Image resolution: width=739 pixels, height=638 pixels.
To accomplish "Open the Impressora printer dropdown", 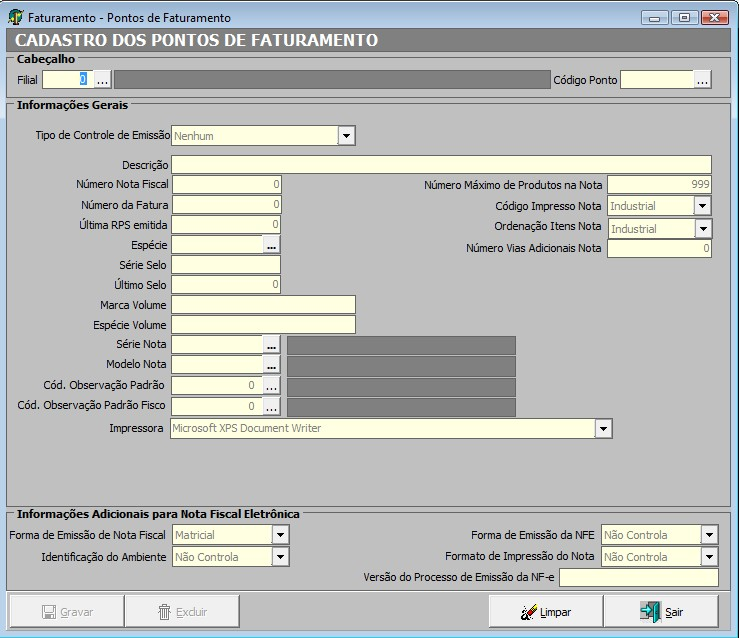I will click(x=602, y=429).
